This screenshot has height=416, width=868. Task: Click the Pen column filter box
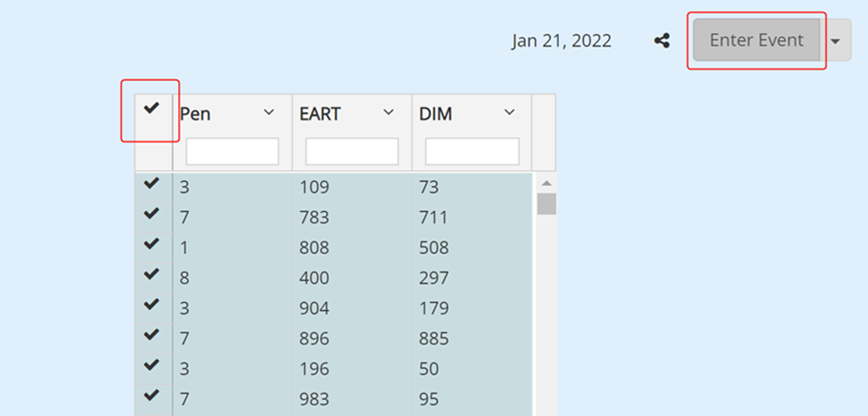232,151
